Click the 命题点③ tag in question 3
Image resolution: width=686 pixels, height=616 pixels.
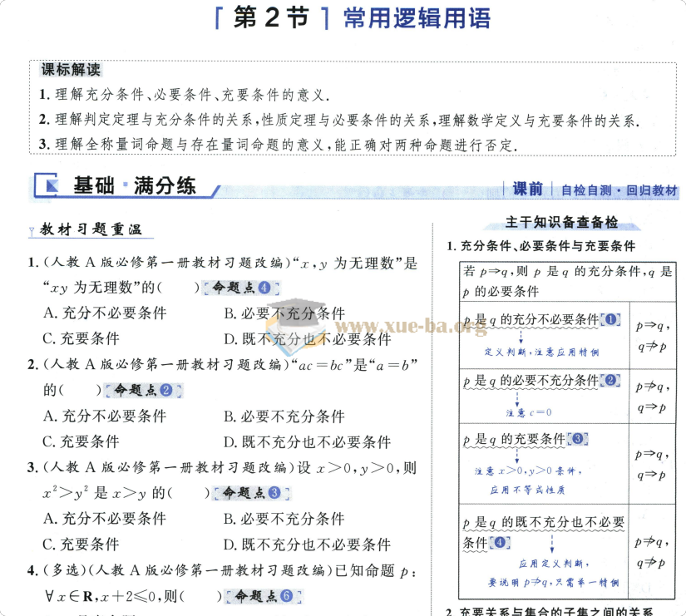251,493
